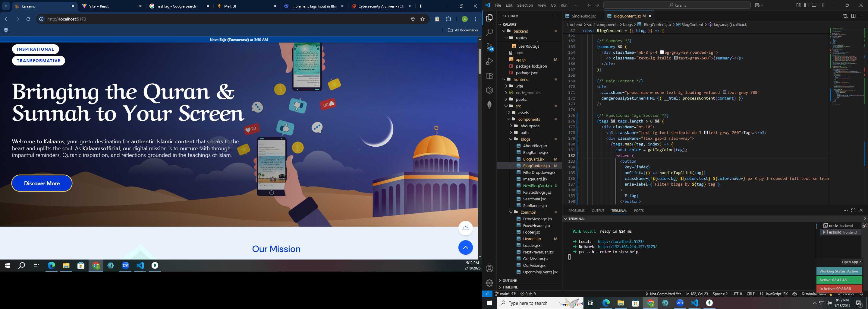Open the Accounts icon in activity bar
Screen dimensions: 868x309
[x=489, y=269]
